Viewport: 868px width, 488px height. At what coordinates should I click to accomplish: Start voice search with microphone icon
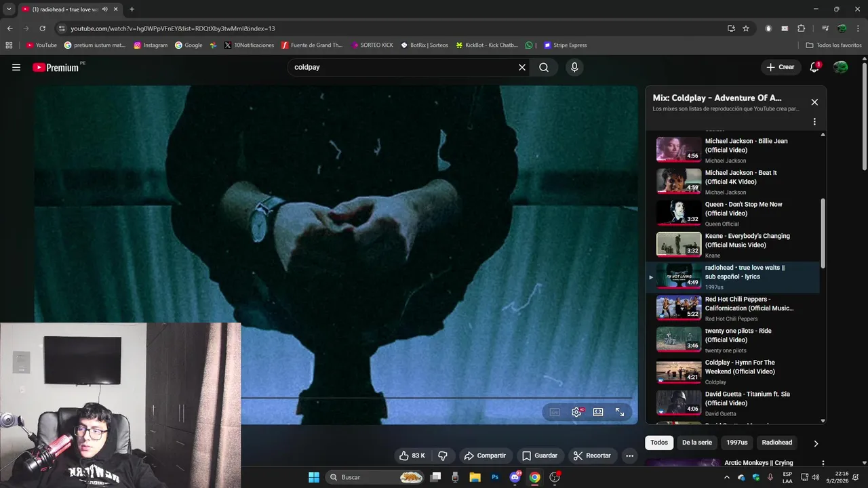(574, 67)
